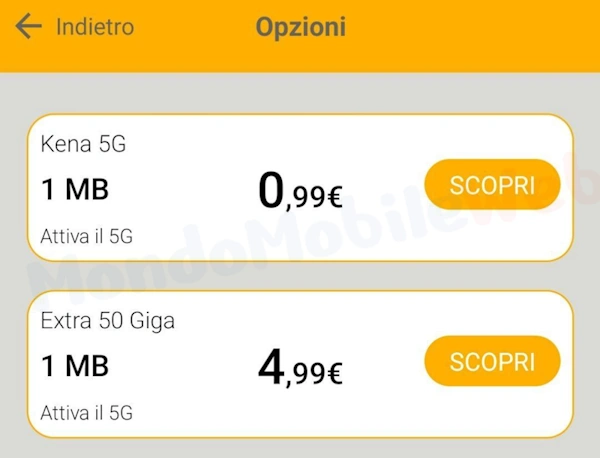This screenshot has height=458, width=600.
Task: Click the 1 MB text under Extra 50 Giga
Action: (x=75, y=366)
